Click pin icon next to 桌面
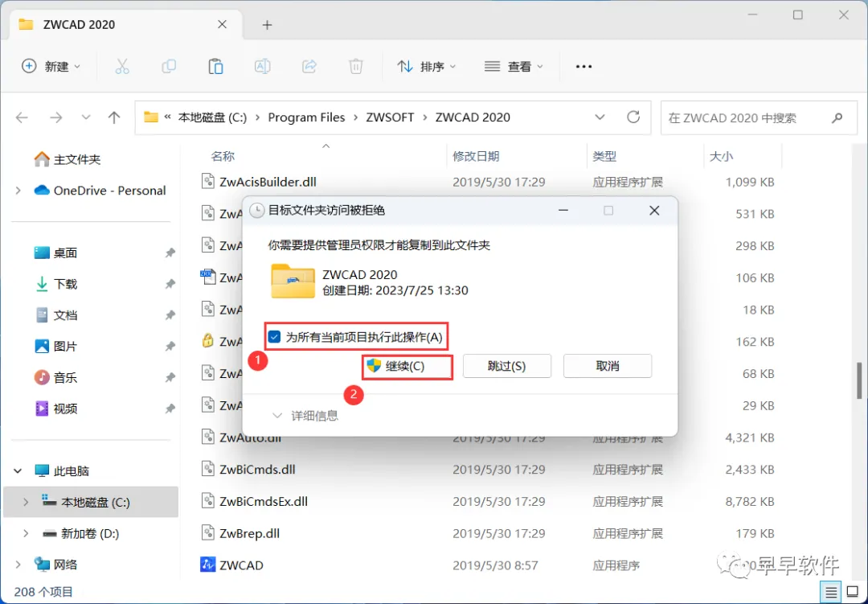868x604 pixels. tap(170, 253)
